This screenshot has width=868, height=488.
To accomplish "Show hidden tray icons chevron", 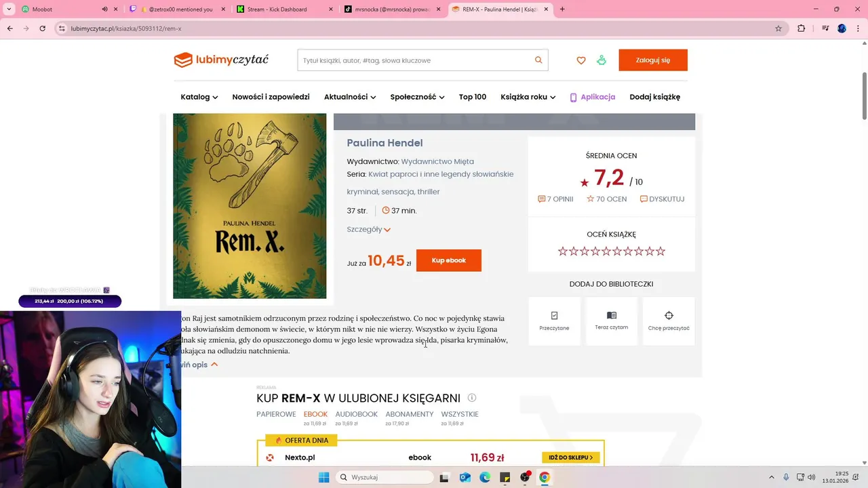I will pyautogui.click(x=771, y=477).
